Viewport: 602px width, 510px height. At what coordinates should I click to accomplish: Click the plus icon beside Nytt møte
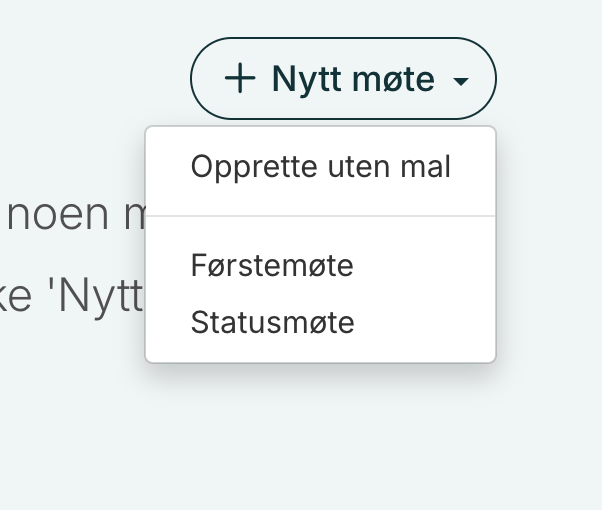(240, 78)
